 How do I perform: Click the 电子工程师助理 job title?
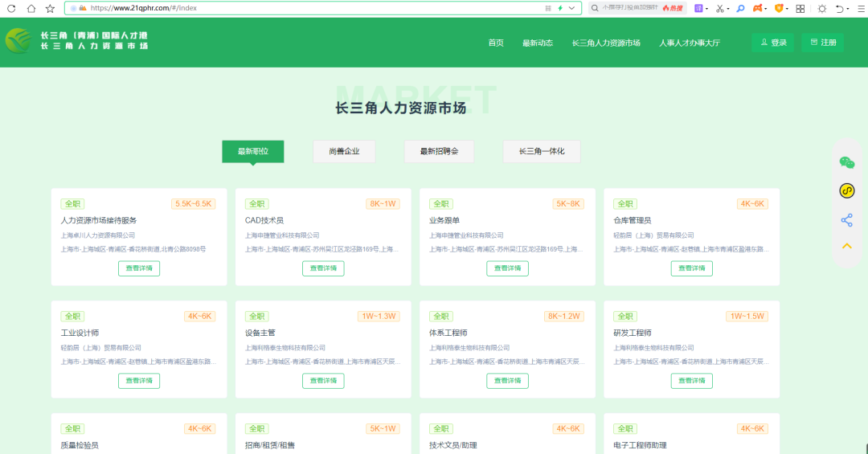coord(640,445)
